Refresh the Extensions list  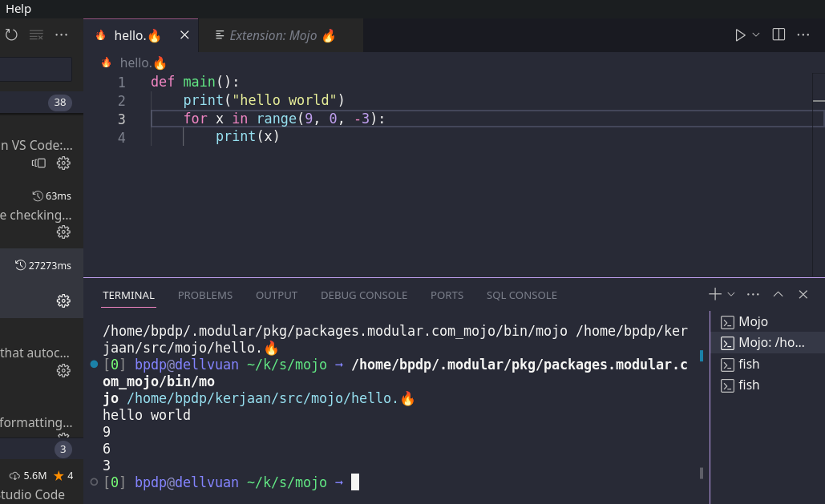[x=10, y=34]
